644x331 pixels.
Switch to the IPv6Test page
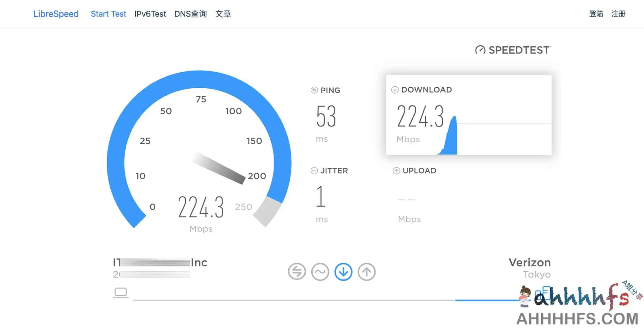pos(151,14)
